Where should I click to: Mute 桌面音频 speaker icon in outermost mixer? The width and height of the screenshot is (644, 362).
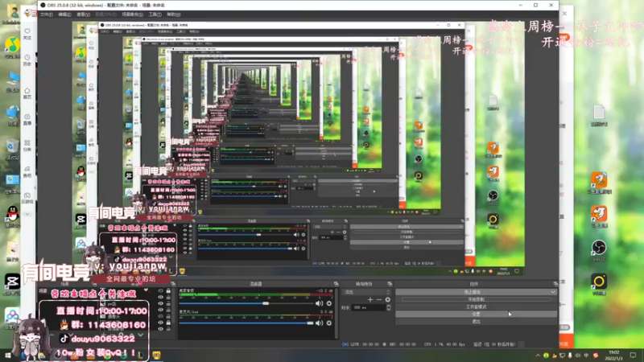pos(319,303)
